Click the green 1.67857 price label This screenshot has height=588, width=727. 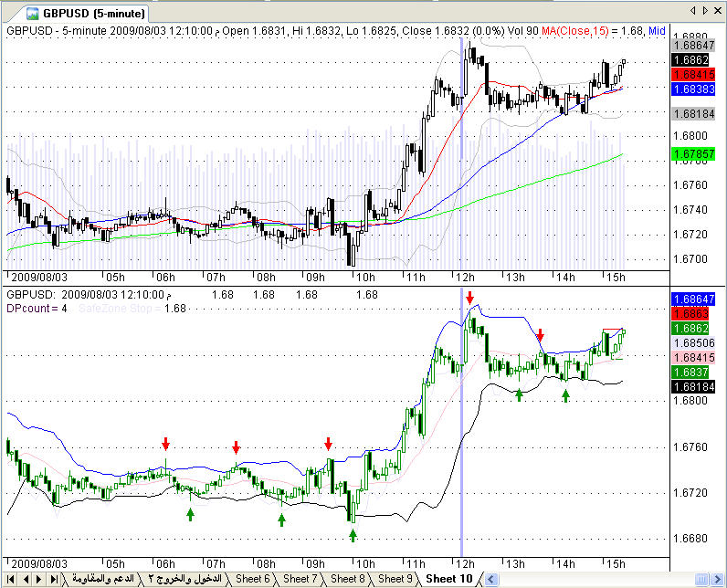tap(691, 154)
